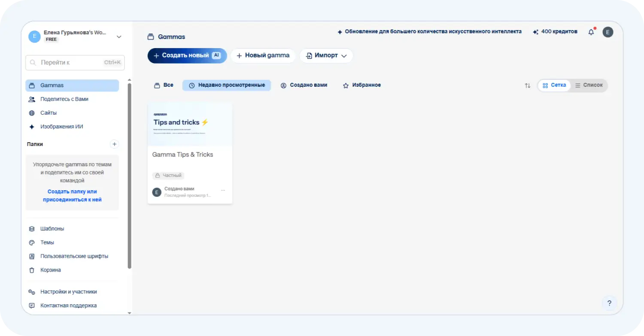Open Изображения ИИ in sidebar
The image size is (644, 336).
61,127
